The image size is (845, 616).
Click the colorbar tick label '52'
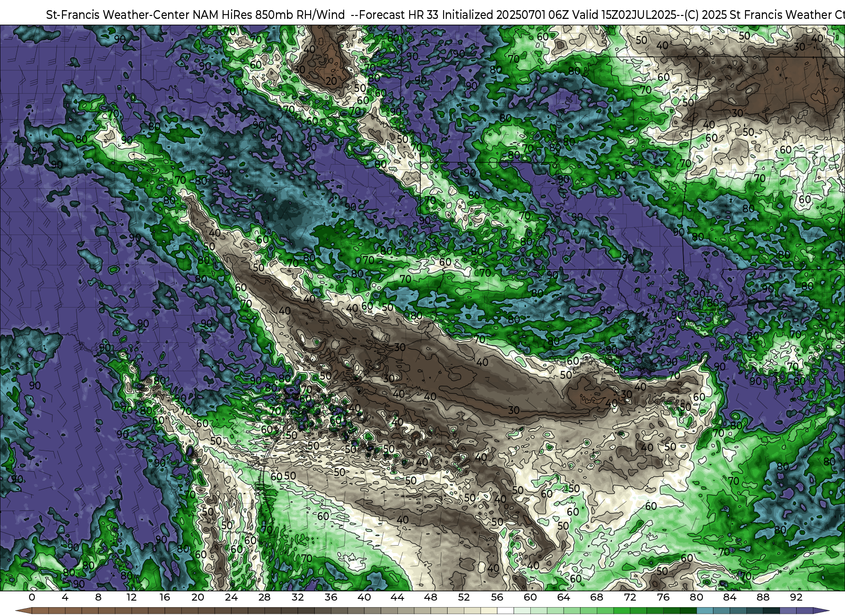pyautogui.click(x=464, y=598)
